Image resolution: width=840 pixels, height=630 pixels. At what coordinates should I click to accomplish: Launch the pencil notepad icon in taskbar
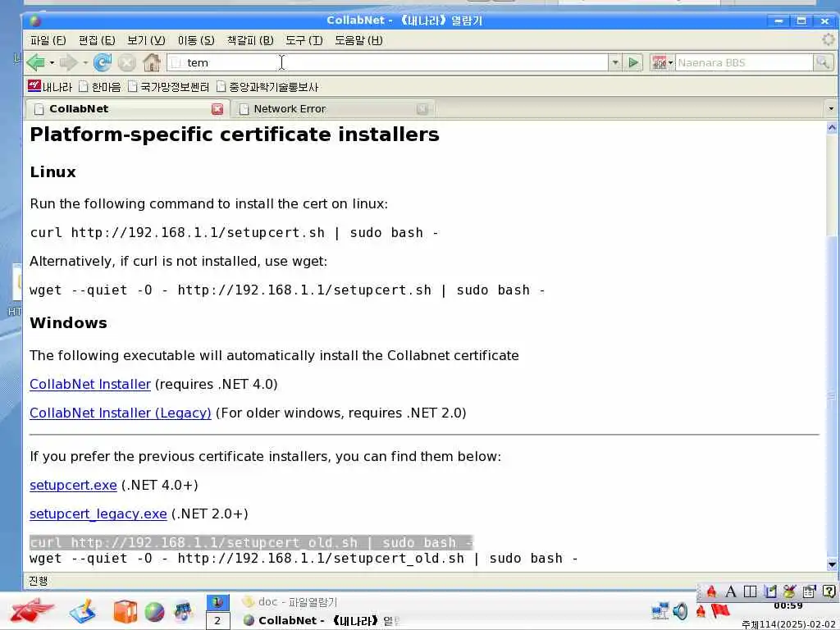pyautogui.click(x=83, y=611)
